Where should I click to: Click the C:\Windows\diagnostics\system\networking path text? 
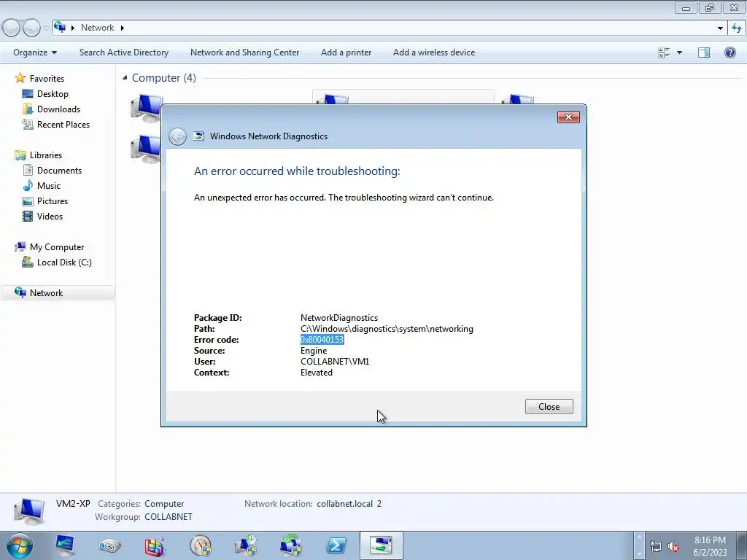pos(387,329)
